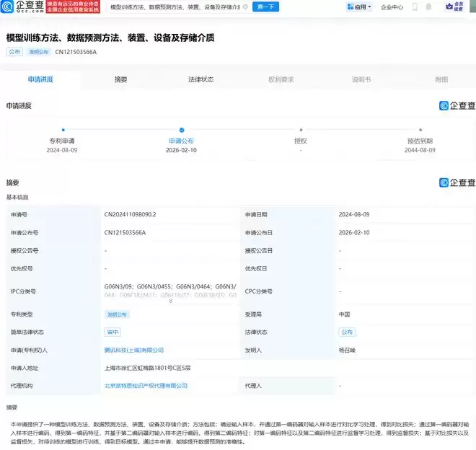This screenshot has height=450, width=476.
Task: Click into the patent search input field
Action: point(173,7)
